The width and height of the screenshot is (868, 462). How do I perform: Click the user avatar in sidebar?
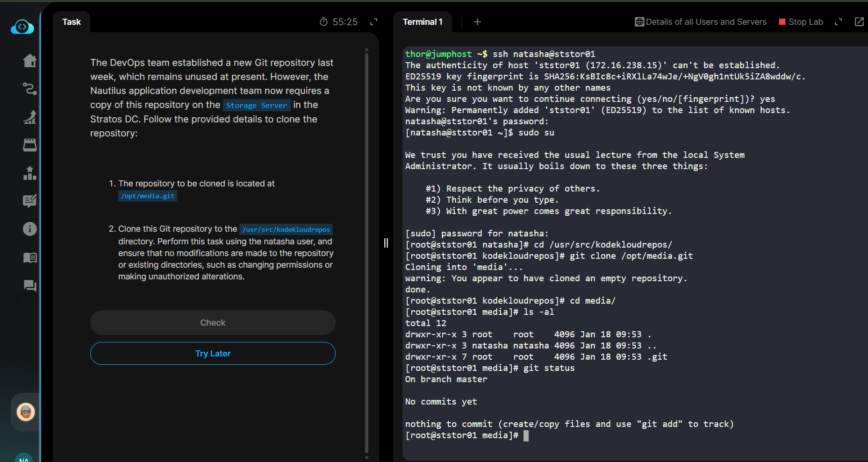coord(26,412)
